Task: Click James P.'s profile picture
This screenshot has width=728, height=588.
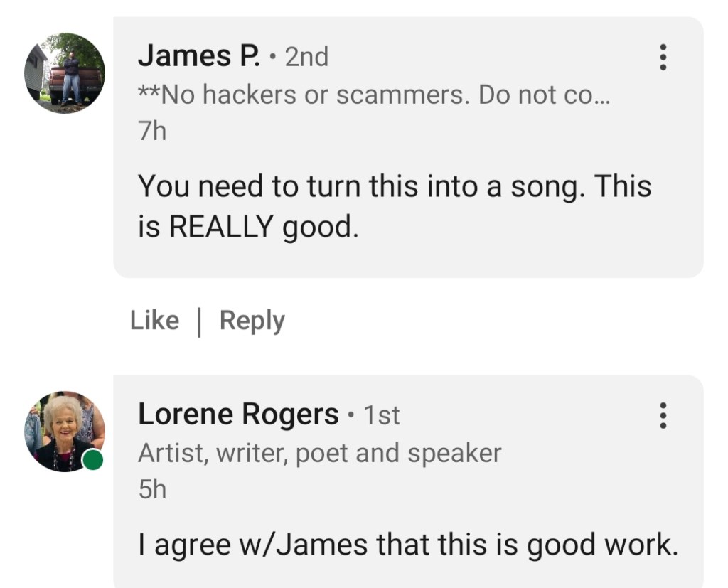Action: click(65, 73)
